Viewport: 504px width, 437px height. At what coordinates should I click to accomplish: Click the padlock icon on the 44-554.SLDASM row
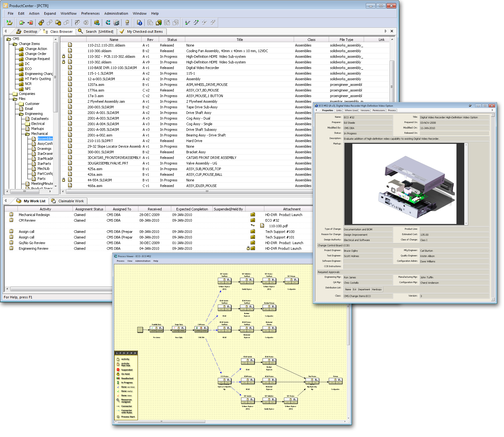(x=64, y=180)
